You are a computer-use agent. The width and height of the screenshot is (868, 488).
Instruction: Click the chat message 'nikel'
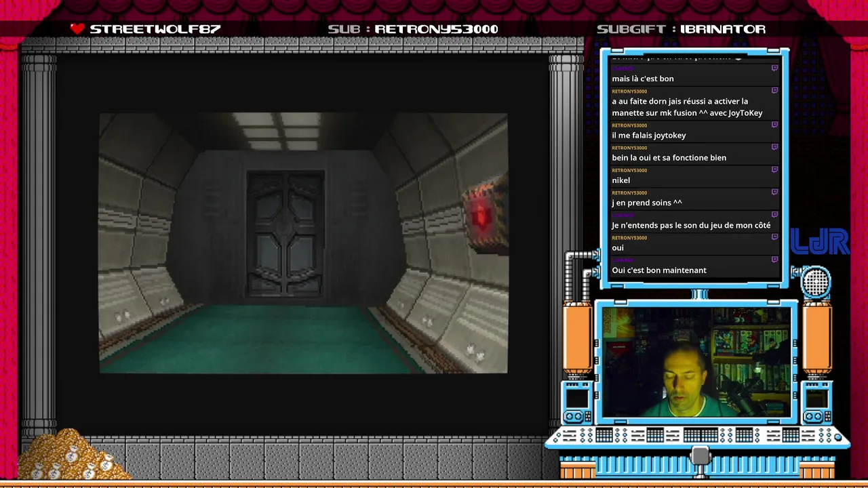pos(620,180)
